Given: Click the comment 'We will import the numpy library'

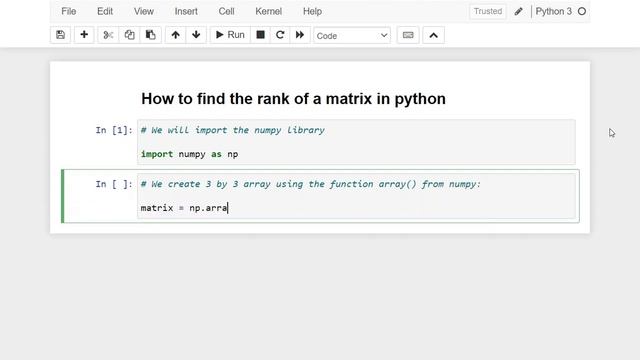Looking at the screenshot, I should coord(233,130).
